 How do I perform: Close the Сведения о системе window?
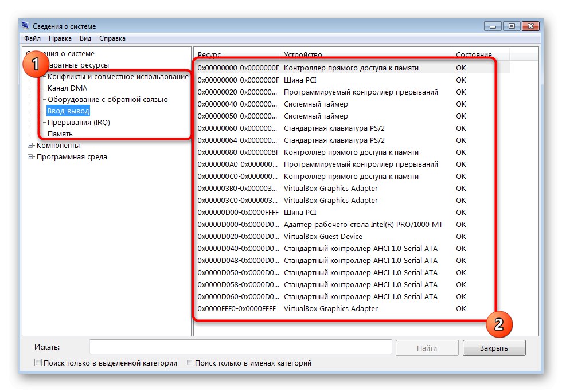[x=530, y=26]
